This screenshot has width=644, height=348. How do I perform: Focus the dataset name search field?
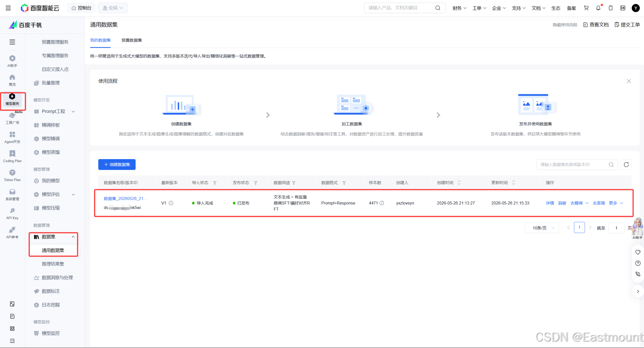[577, 164]
